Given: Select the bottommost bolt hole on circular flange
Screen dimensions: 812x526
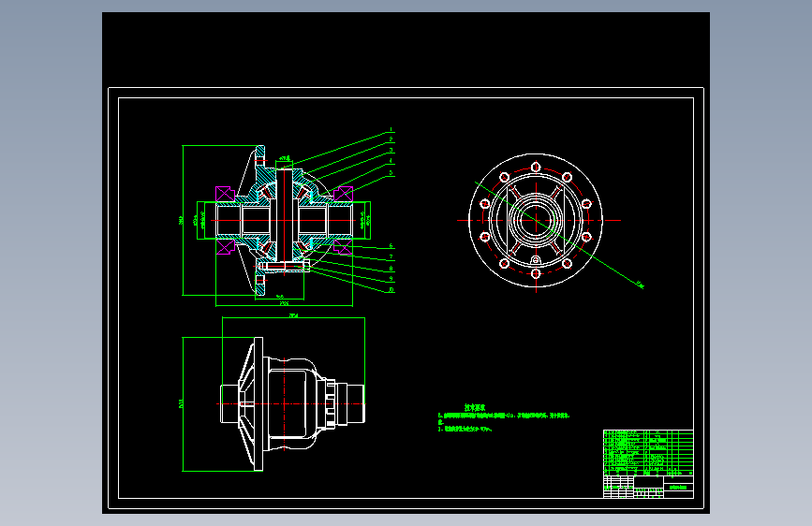Looking at the screenshot, I should tap(536, 273).
